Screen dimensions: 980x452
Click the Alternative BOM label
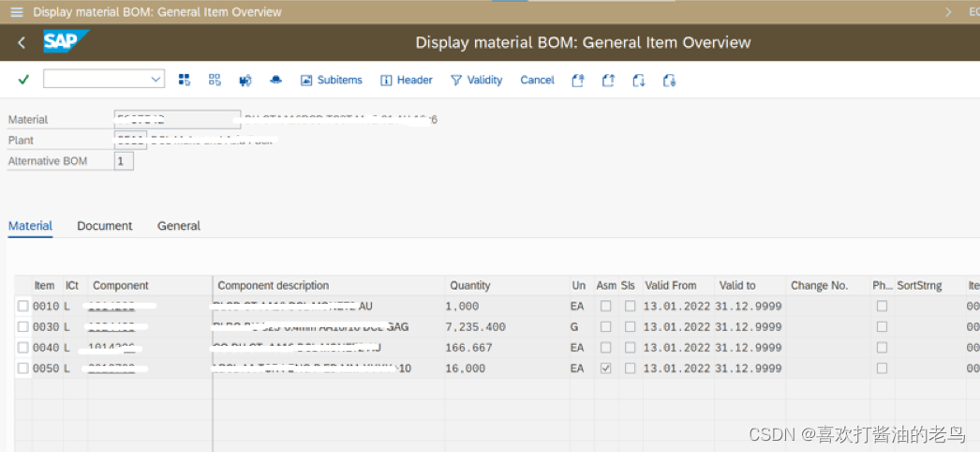[48, 160]
